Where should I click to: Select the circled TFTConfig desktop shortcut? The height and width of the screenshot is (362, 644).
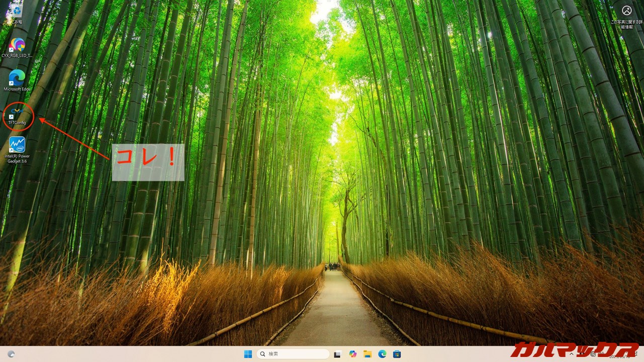pos(17,114)
